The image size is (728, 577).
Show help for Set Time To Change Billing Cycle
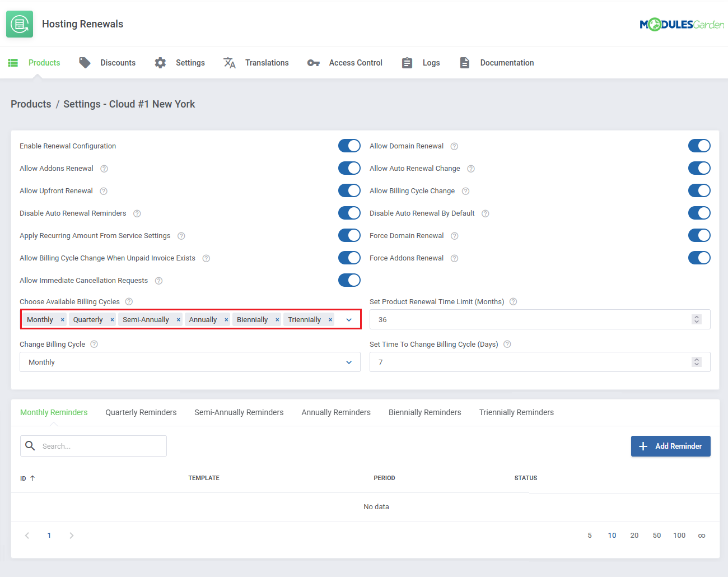click(507, 344)
